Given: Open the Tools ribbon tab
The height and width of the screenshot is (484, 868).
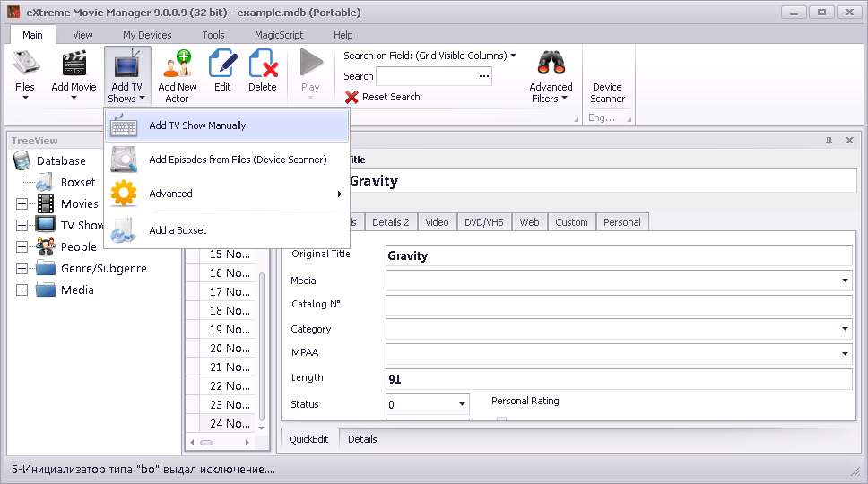Looking at the screenshot, I should coord(213,35).
